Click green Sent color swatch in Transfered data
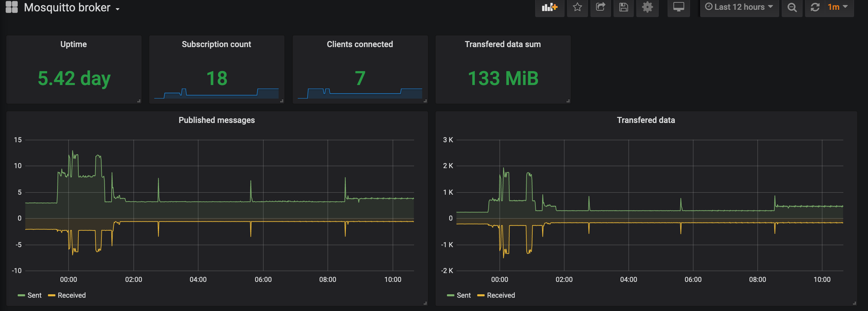 450,296
